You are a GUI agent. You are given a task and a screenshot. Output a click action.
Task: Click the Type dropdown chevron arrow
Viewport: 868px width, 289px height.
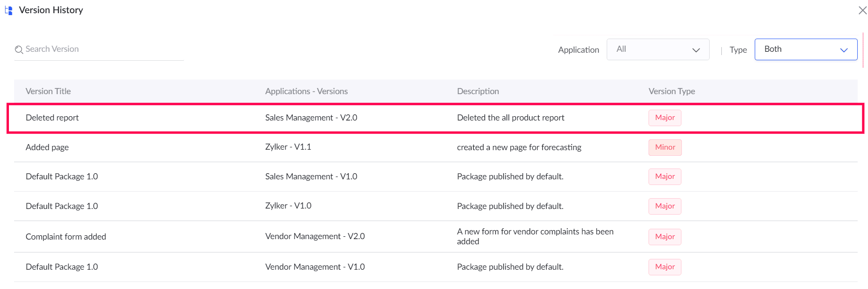tap(844, 50)
